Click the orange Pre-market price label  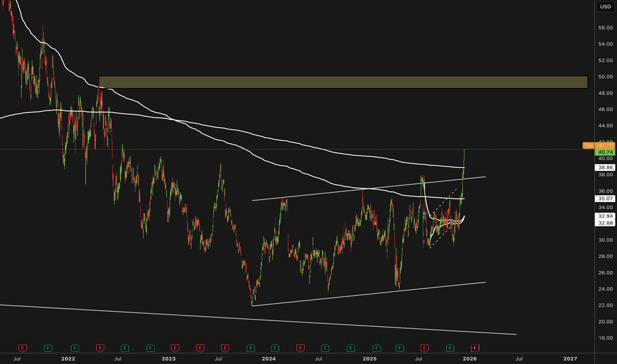(x=598, y=146)
